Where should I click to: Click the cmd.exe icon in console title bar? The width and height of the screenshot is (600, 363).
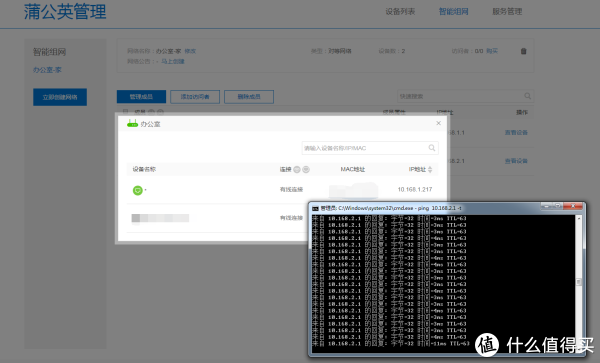[x=315, y=208]
